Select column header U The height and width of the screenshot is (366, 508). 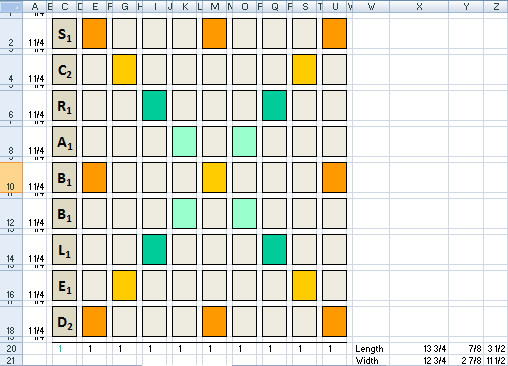tap(335, 6)
